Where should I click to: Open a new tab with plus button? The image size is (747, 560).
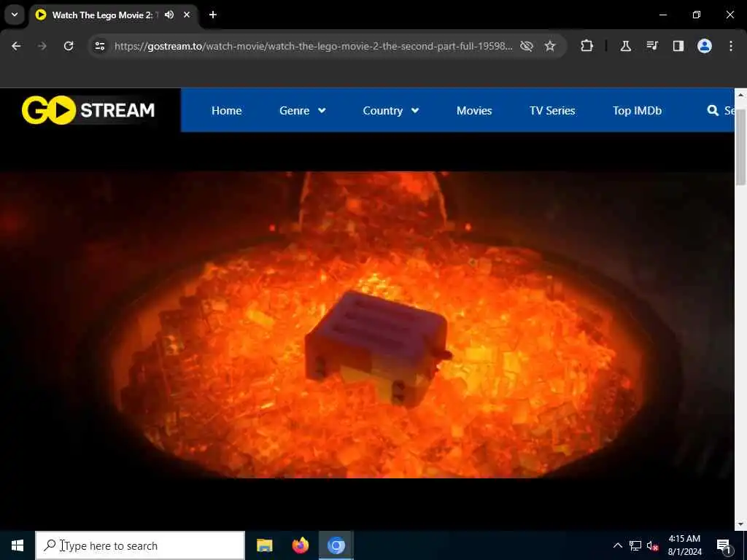213,15
